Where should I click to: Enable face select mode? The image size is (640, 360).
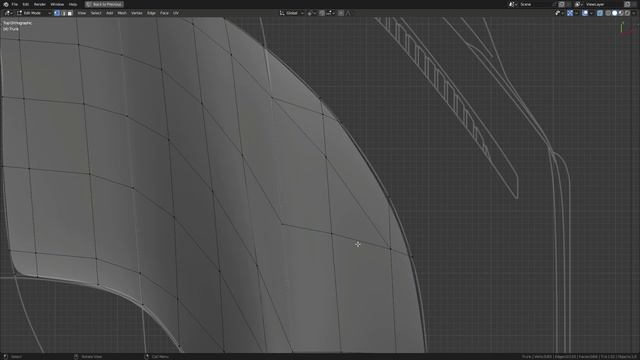click(70, 13)
